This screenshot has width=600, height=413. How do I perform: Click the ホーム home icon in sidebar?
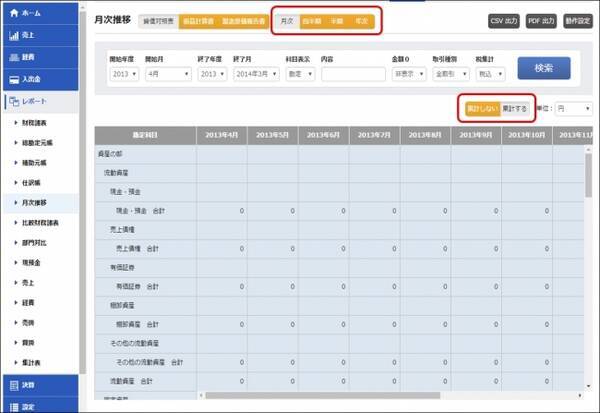[x=12, y=14]
